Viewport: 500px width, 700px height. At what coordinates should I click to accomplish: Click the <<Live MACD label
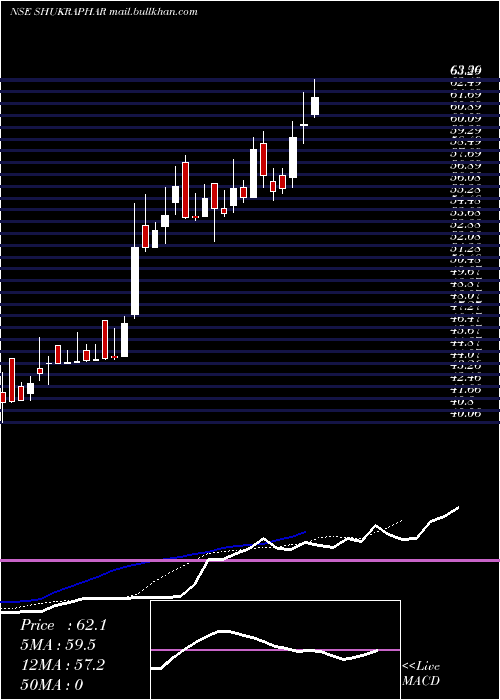pos(421,674)
